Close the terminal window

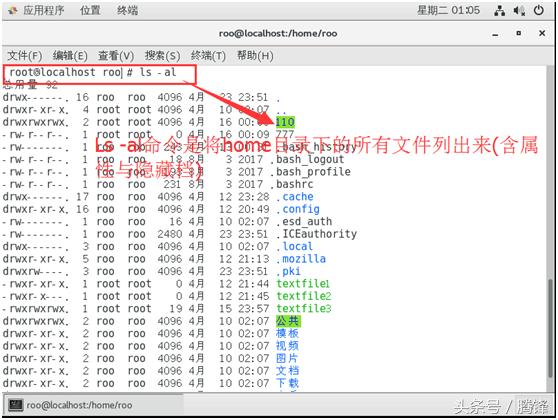pyautogui.click(x=542, y=33)
